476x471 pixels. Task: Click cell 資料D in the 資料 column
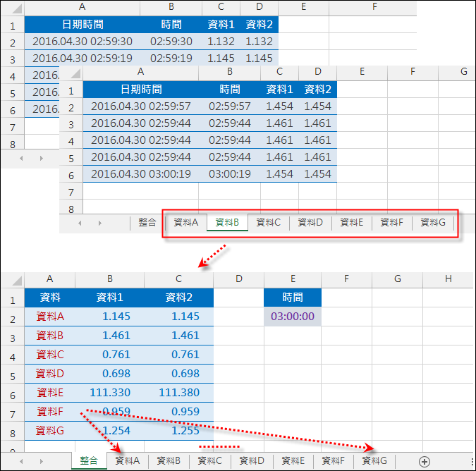tap(50, 374)
